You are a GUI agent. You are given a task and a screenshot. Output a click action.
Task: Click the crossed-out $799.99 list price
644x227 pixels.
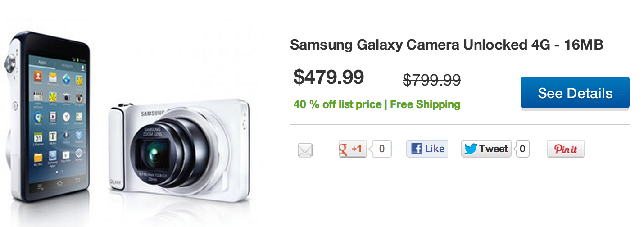click(x=431, y=80)
